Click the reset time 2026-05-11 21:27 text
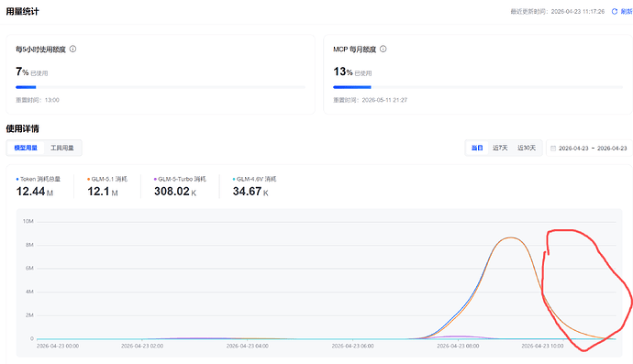The height and width of the screenshot is (364, 633). (371, 100)
